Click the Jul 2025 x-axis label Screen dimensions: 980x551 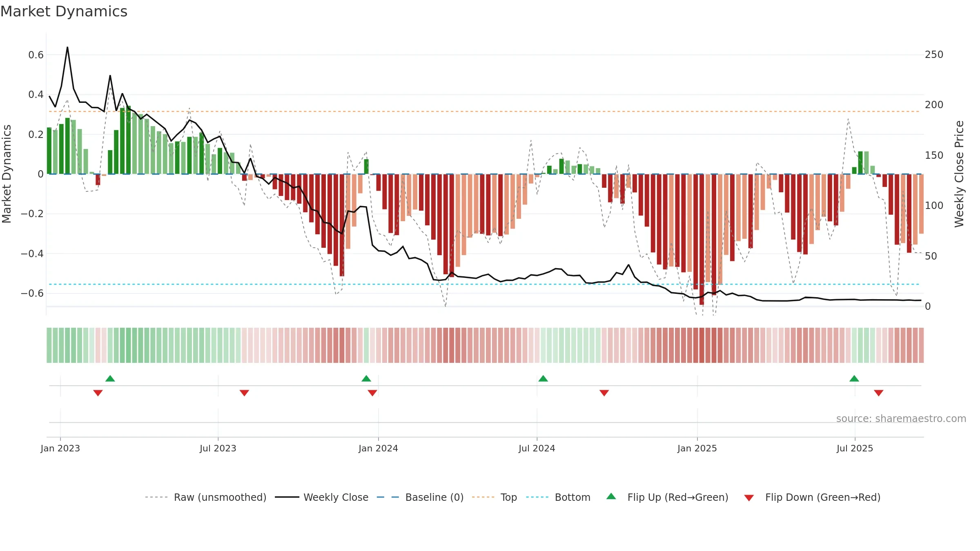coord(855,448)
